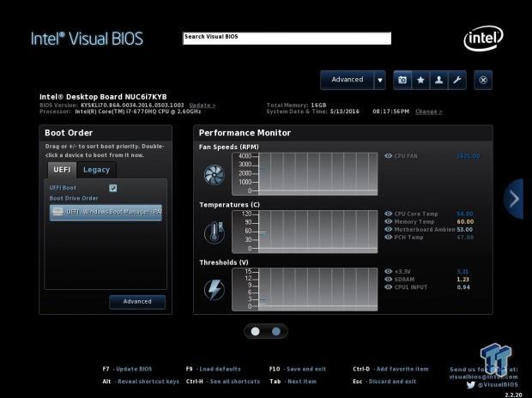Open favorites with the star icon
Viewport: 532px width, 398px height.
pos(420,80)
